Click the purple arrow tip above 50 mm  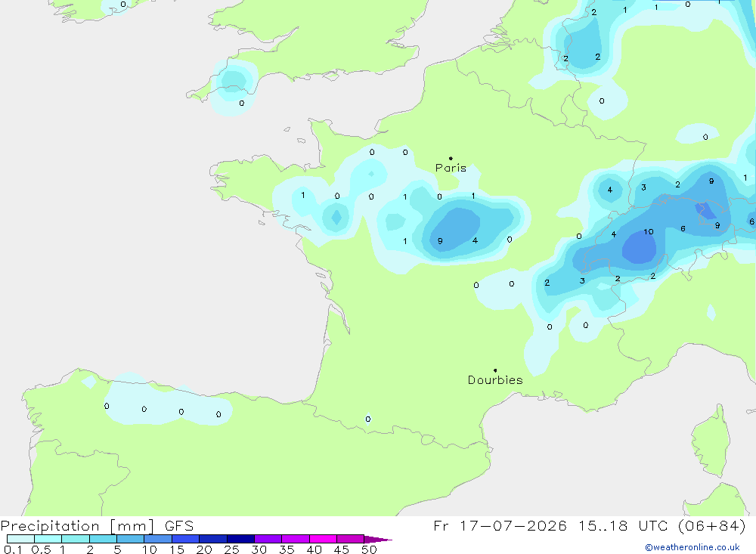tap(377, 540)
